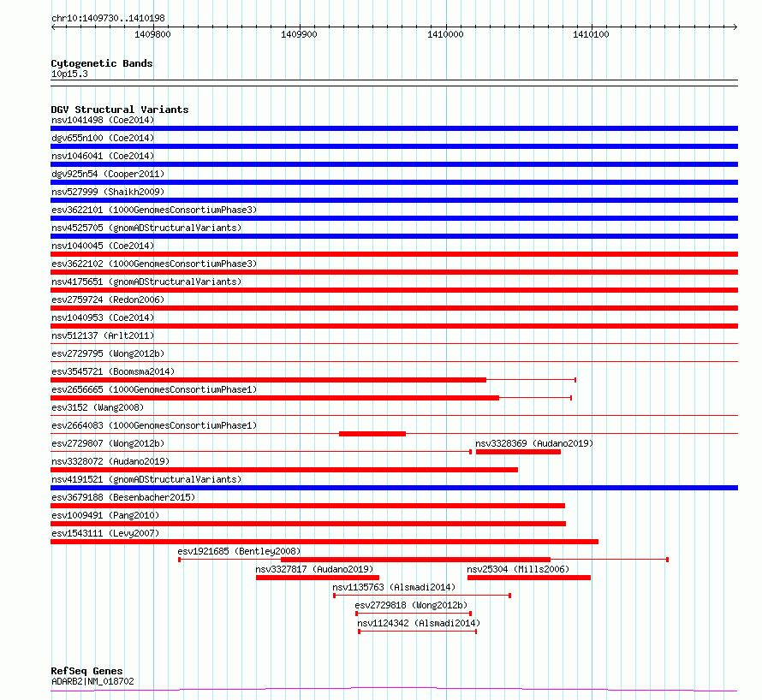
Task: Open nsv1040953 (Coe2014) variant
Action: coord(103,317)
